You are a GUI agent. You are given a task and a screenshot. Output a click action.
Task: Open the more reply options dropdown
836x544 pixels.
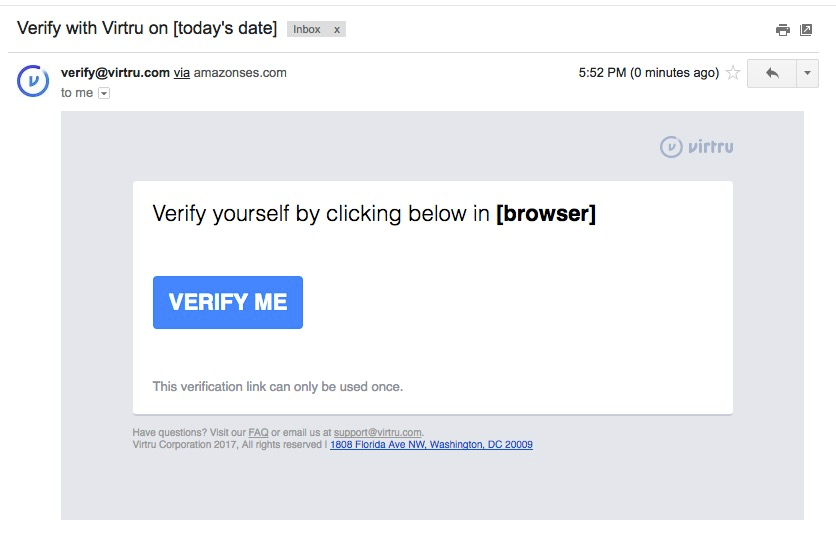click(807, 73)
